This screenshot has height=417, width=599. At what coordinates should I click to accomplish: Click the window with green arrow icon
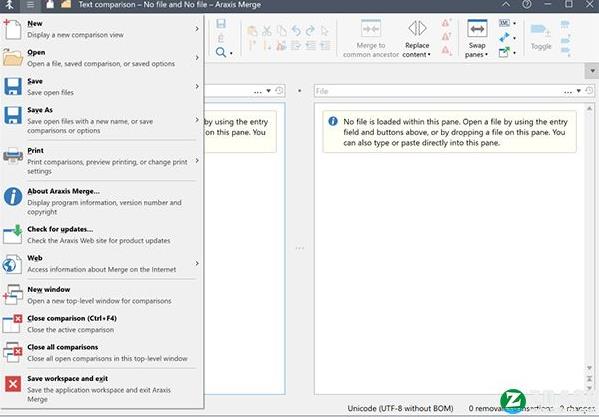[x=504, y=52]
